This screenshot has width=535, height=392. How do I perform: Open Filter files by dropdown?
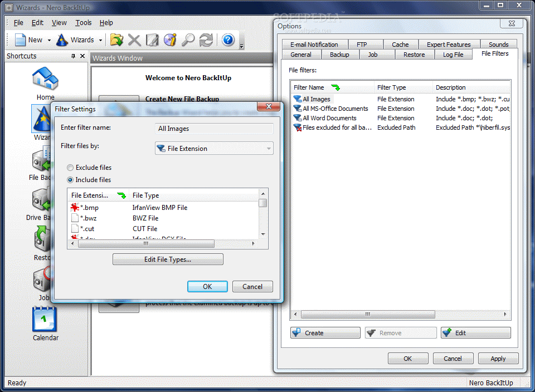tap(214, 148)
